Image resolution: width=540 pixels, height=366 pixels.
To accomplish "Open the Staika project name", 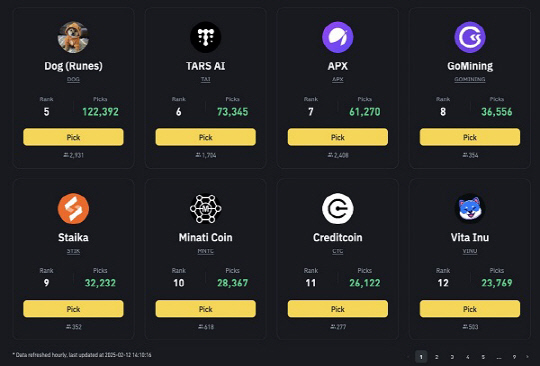I will click(x=73, y=237).
